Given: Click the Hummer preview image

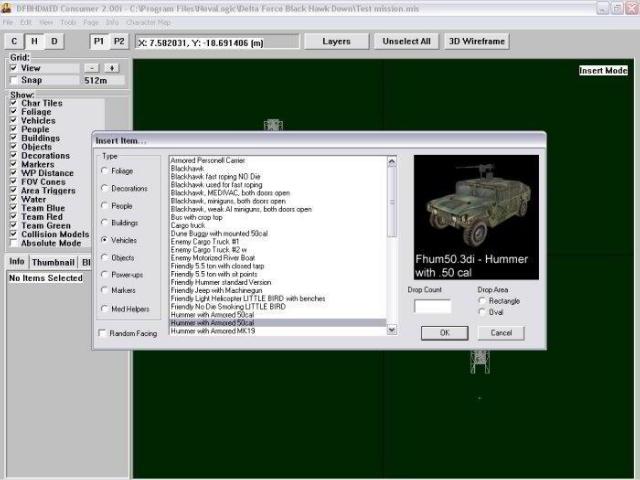Looking at the screenshot, I should (x=475, y=215).
